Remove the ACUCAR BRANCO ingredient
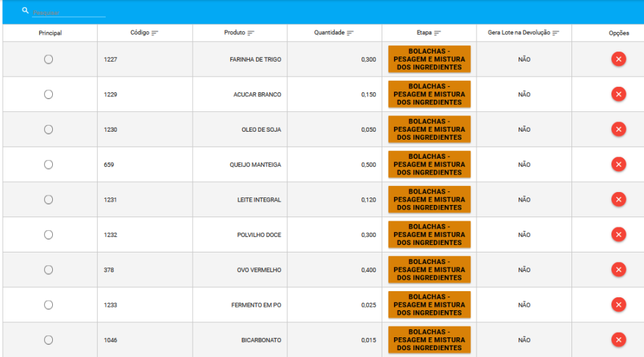Viewport: 644px width, 357px height. [618, 94]
